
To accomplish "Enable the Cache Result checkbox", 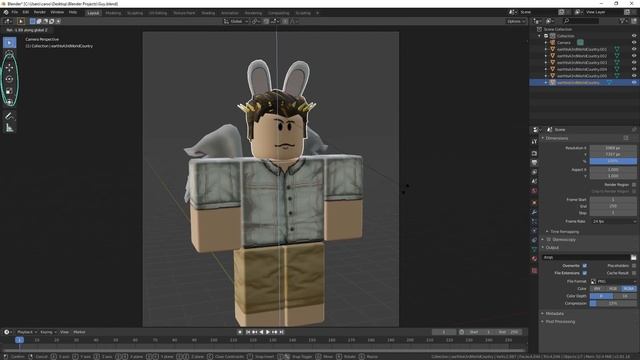I will (634, 273).
